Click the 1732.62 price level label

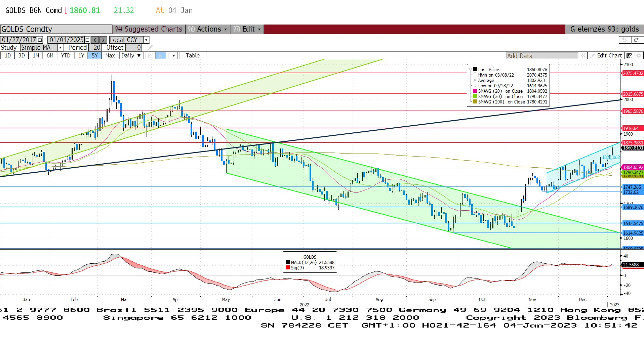coord(632,192)
